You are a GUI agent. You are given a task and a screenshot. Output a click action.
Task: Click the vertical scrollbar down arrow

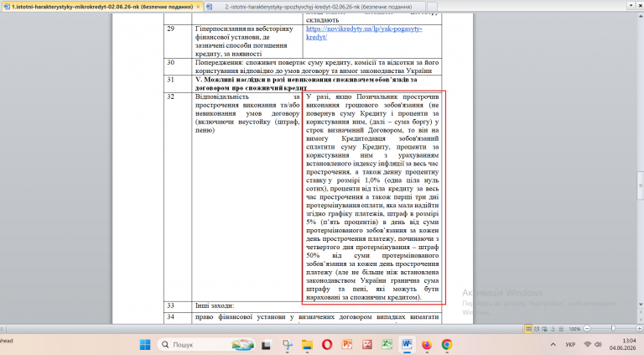(641, 304)
